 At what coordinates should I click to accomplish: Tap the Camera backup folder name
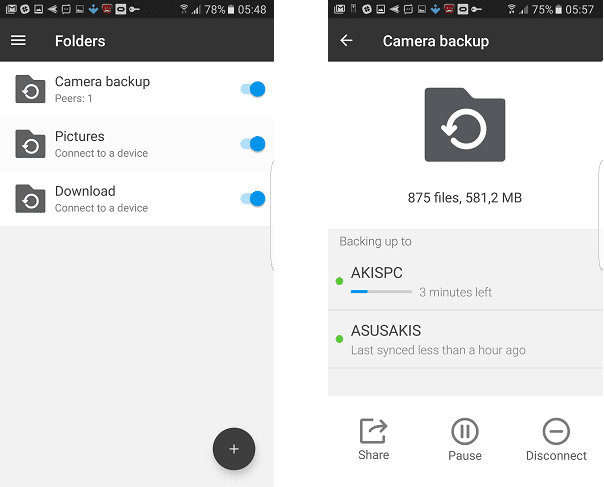pyautogui.click(x=102, y=82)
